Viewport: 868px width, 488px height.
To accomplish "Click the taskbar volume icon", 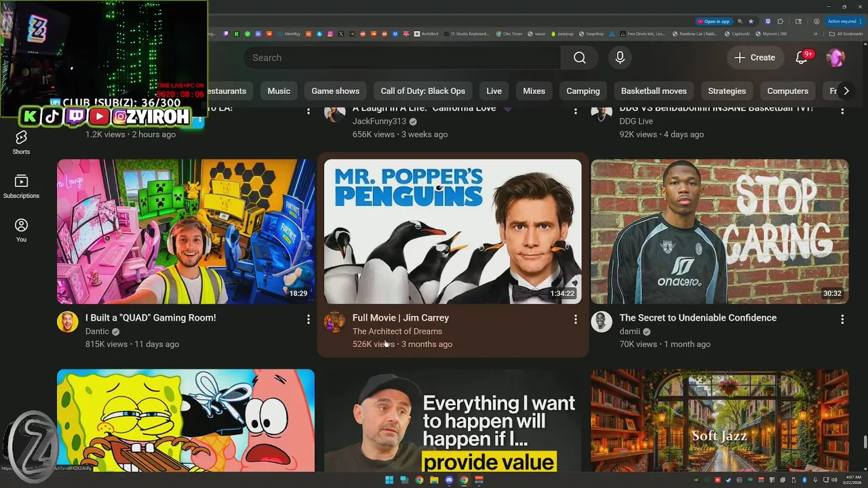I will tap(834, 480).
